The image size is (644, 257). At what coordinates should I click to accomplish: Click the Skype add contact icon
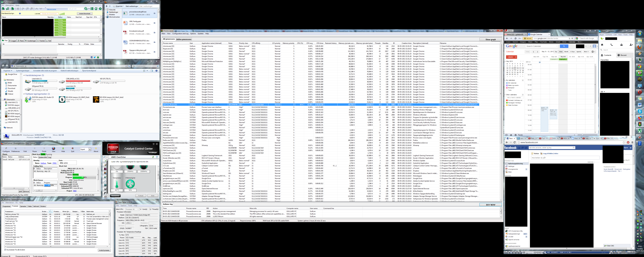pos(631,45)
